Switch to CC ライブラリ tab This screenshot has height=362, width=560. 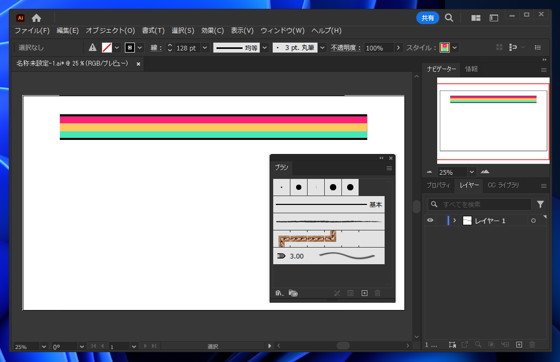pyautogui.click(x=503, y=185)
